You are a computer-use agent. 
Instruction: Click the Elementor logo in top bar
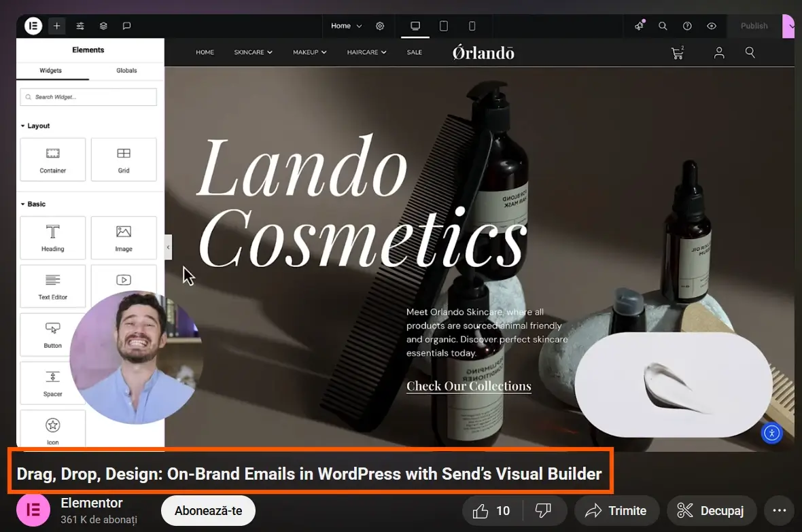33,26
